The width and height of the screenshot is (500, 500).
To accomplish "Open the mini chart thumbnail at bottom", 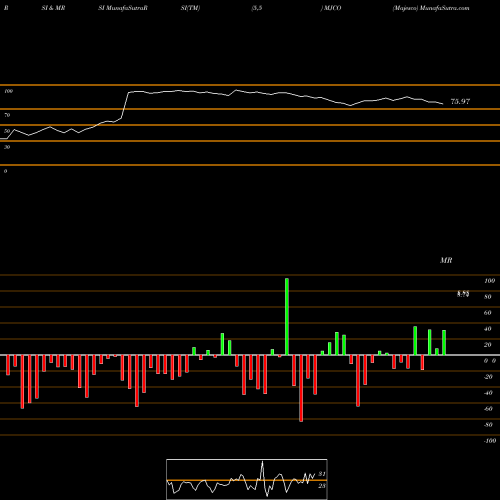I will pos(247,479).
